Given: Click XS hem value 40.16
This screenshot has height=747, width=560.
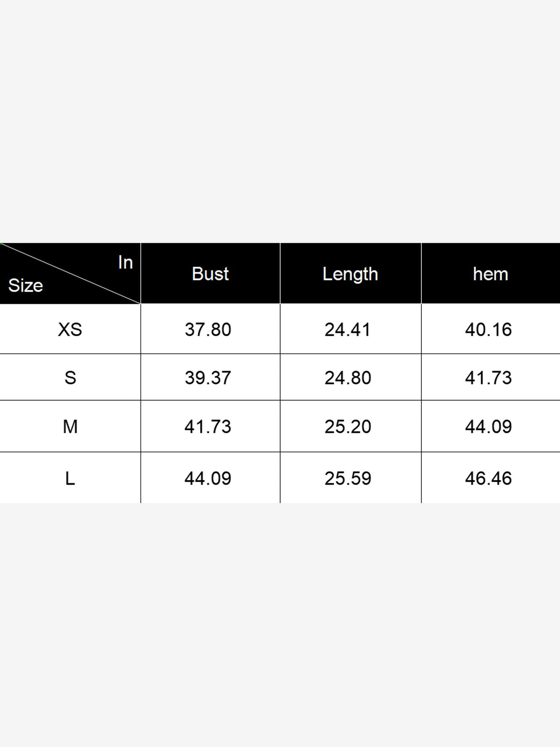Looking at the screenshot, I should 489,330.
